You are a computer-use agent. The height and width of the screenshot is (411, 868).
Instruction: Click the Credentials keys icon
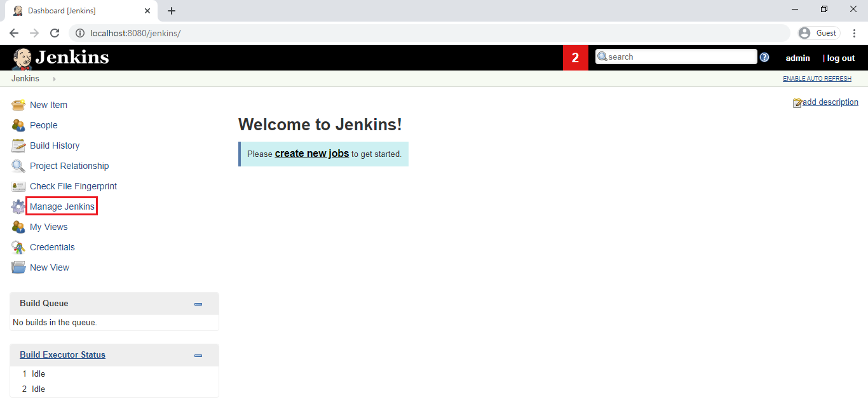[x=18, y=247]
